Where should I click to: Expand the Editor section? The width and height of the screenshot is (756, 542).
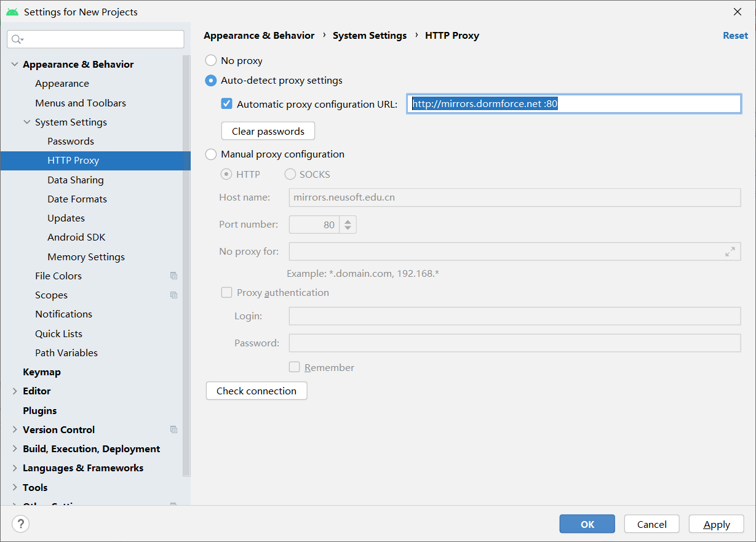tap(15, 391)
